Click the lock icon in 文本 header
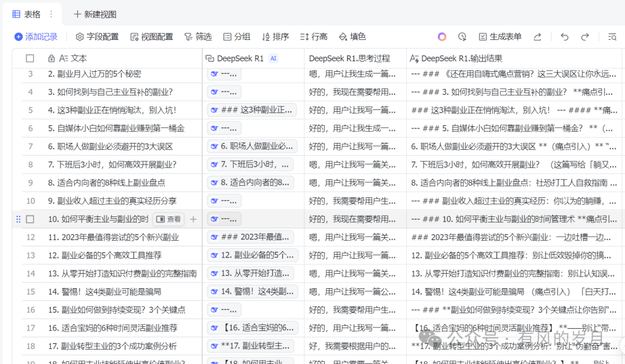Viewport: 625px width, 364px height. [51, 58]
